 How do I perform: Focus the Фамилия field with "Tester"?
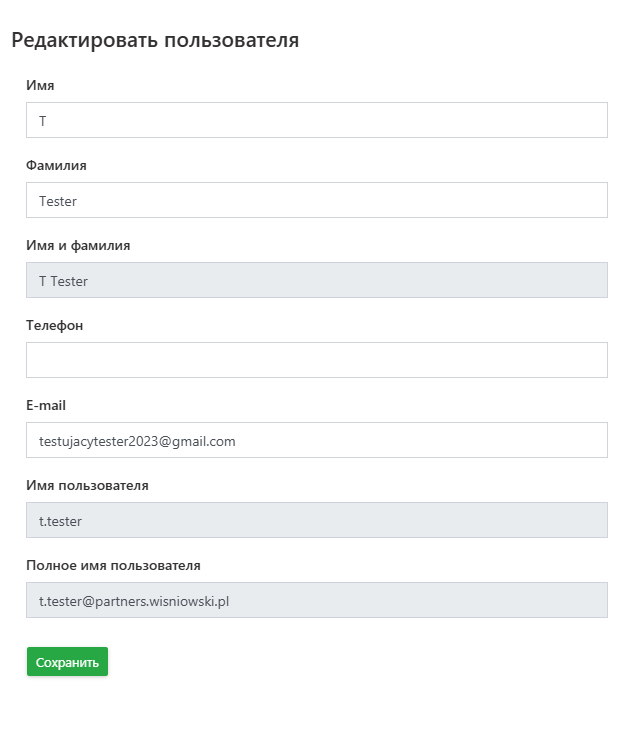316,200
